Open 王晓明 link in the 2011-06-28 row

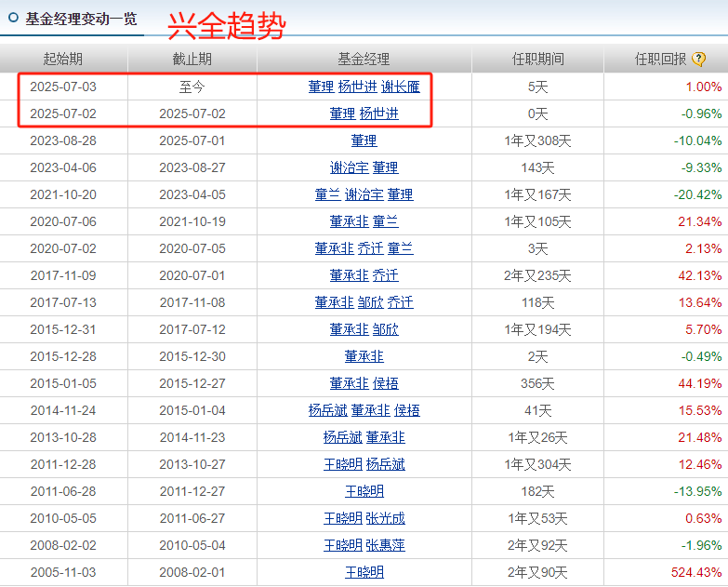[x=364, y=491]
